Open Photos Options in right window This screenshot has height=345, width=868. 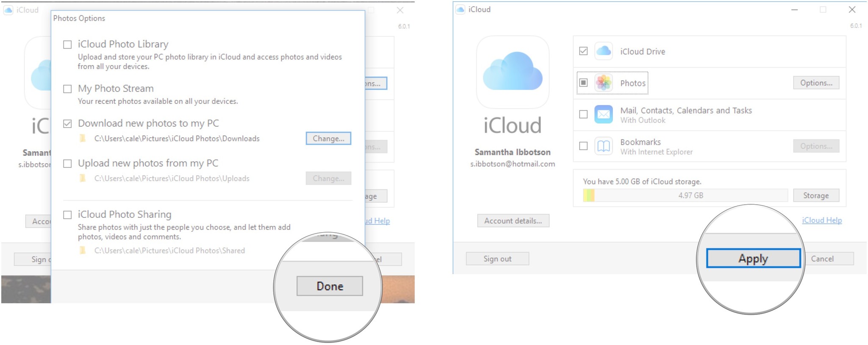click(816, 83)
